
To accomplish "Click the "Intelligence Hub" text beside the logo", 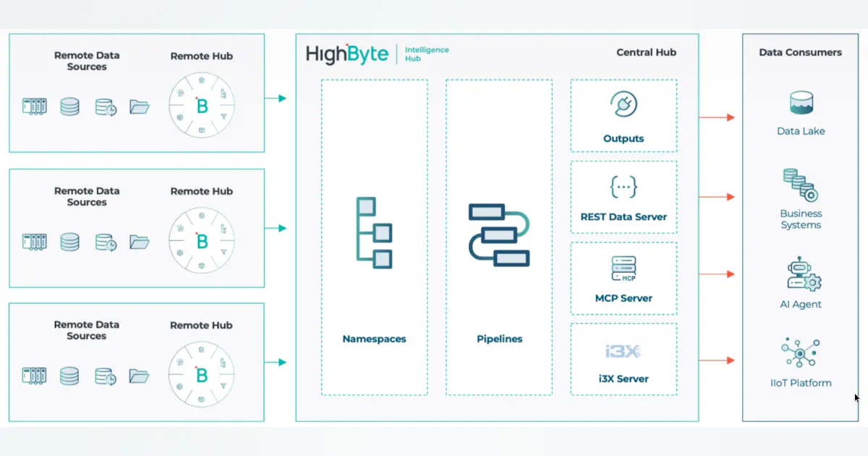I will (427, 54).
